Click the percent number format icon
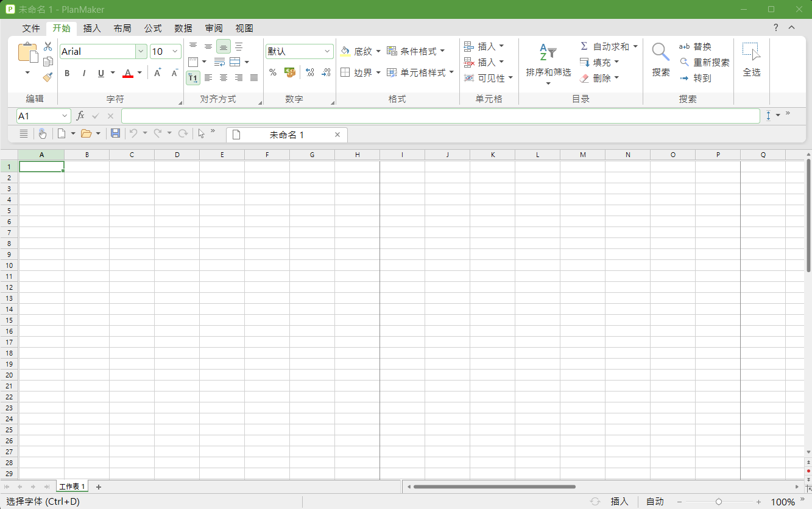812x509 pixels. [273, 72]
